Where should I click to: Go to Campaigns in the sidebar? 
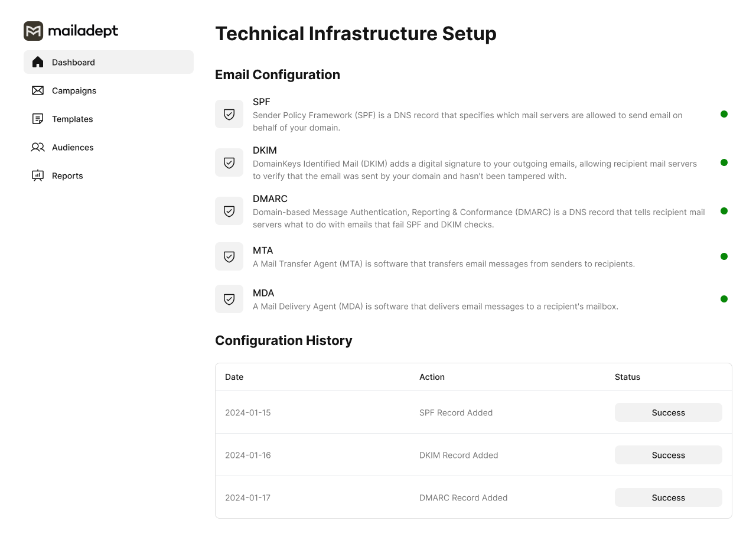tap(109, 90)
